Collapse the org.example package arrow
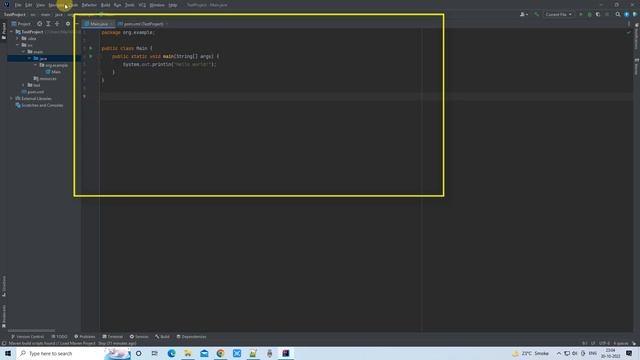This screenshot has height=360, width=640. (36, 65)
